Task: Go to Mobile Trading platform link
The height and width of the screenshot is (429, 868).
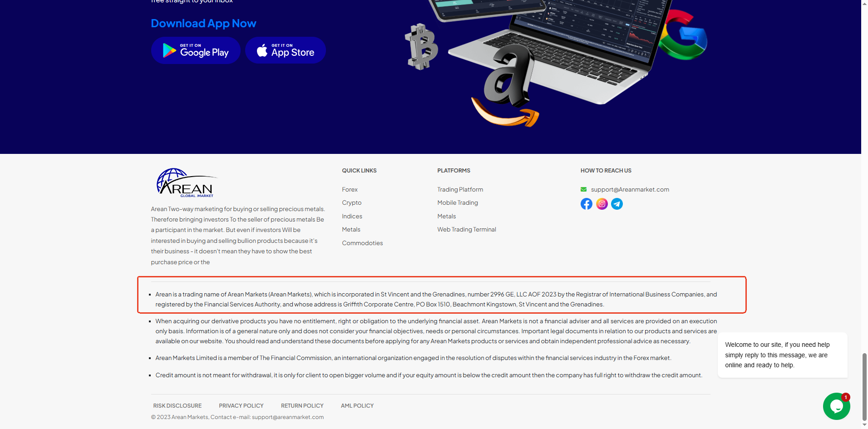Action: point(458,202)
